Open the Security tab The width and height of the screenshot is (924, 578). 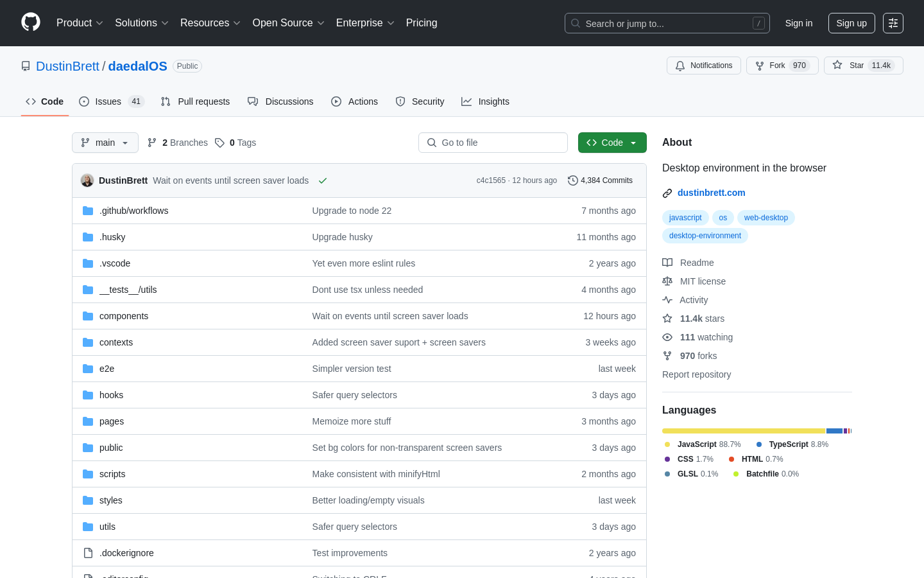pos(420,101)
